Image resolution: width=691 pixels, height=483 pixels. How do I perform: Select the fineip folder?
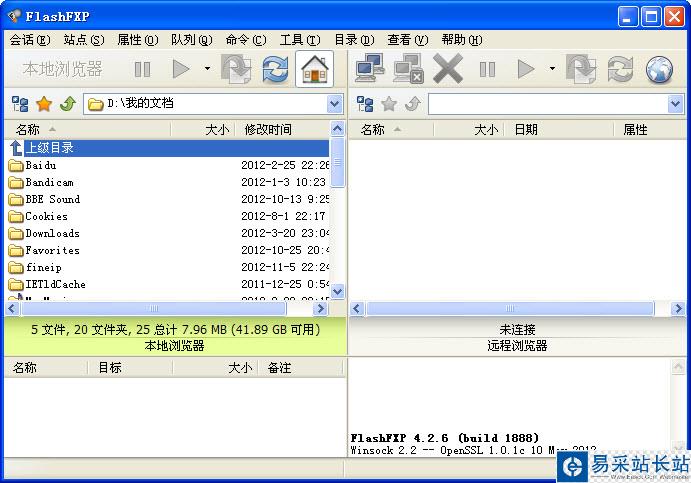(x=168, y=268)
